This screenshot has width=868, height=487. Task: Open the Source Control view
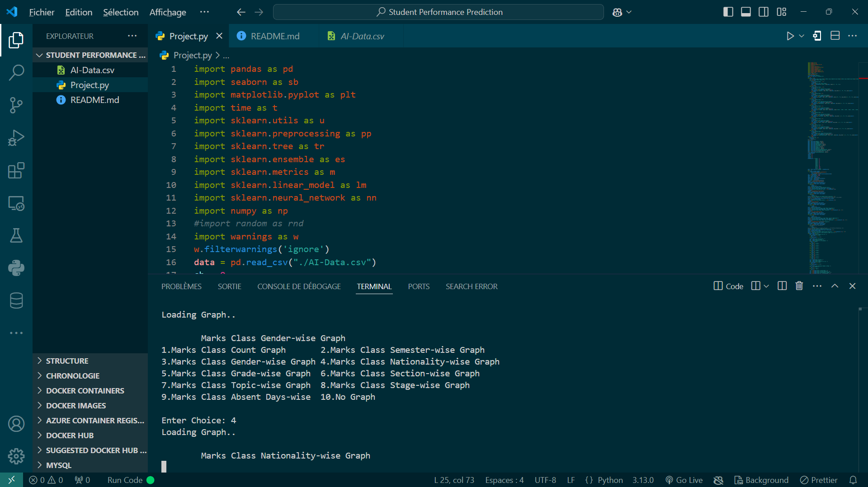tap(16, 105)
